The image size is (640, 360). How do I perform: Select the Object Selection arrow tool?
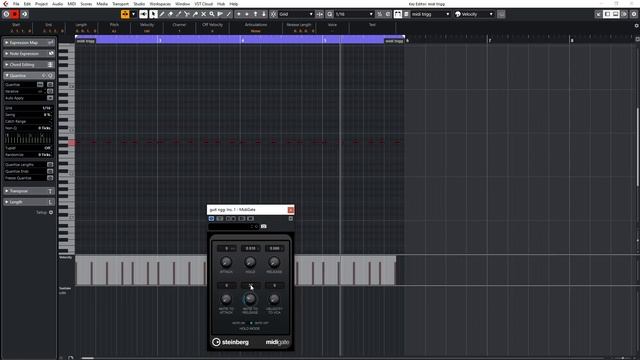coord(153,14)
